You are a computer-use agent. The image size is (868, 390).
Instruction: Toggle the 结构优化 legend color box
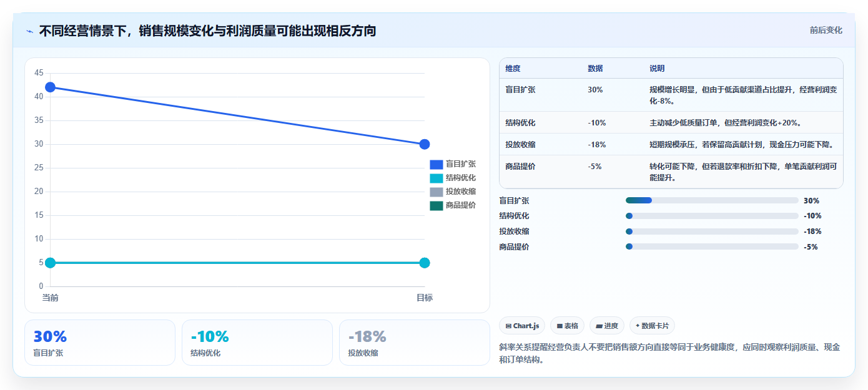click(436, 178)
